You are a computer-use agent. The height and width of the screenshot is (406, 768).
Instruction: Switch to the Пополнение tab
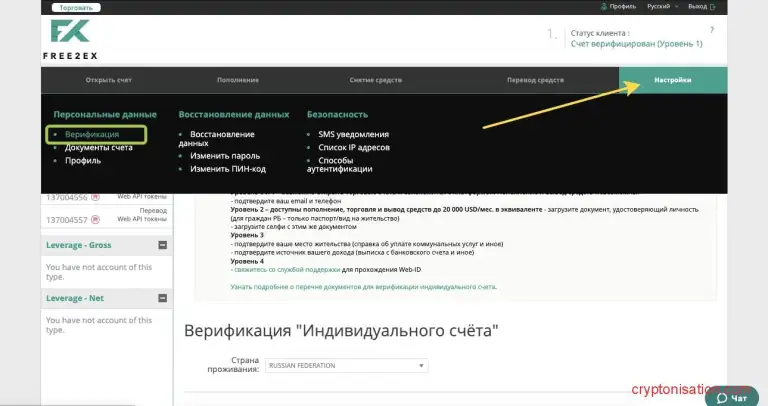[238, 80]
